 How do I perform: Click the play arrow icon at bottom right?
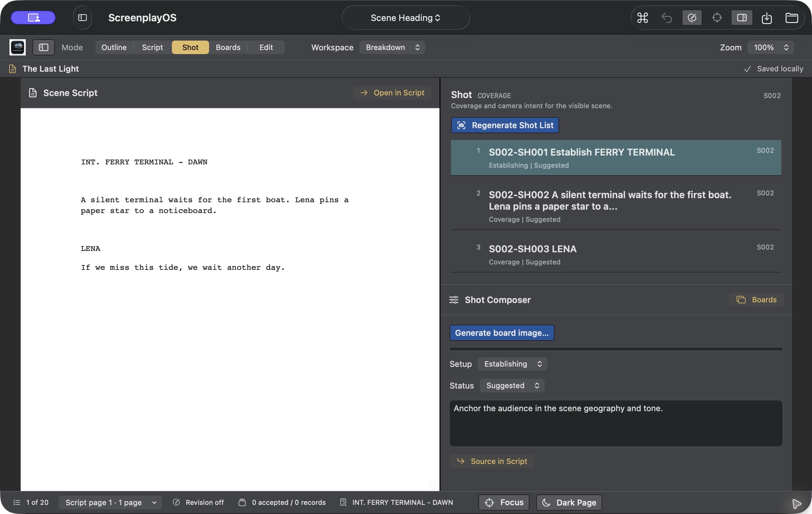tap(796, 504)
